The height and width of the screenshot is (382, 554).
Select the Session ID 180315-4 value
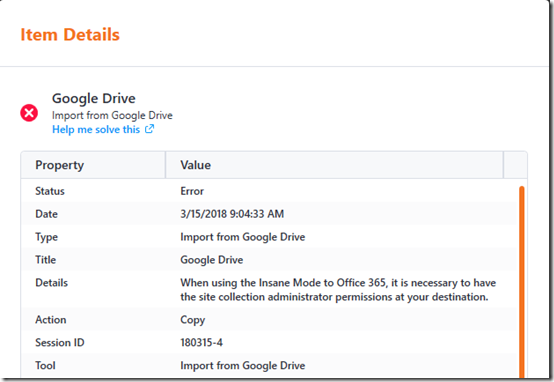pyautogui.click(x=201, y=343)
